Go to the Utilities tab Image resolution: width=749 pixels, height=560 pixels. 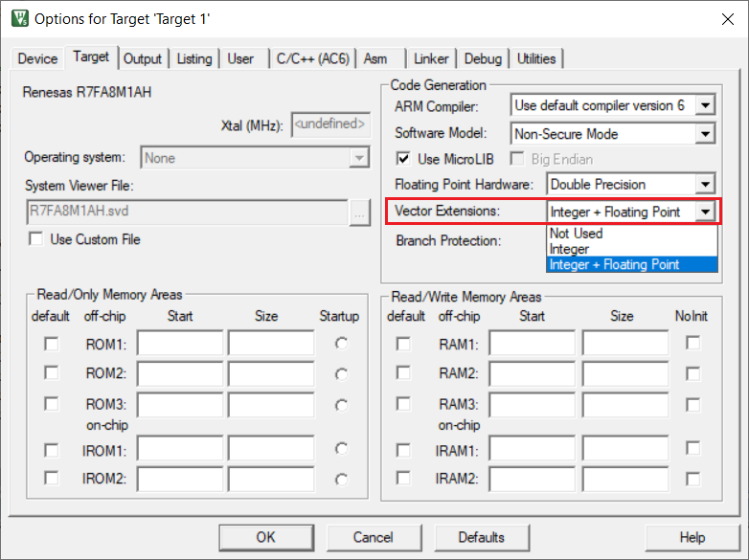[x=536, y=58]
